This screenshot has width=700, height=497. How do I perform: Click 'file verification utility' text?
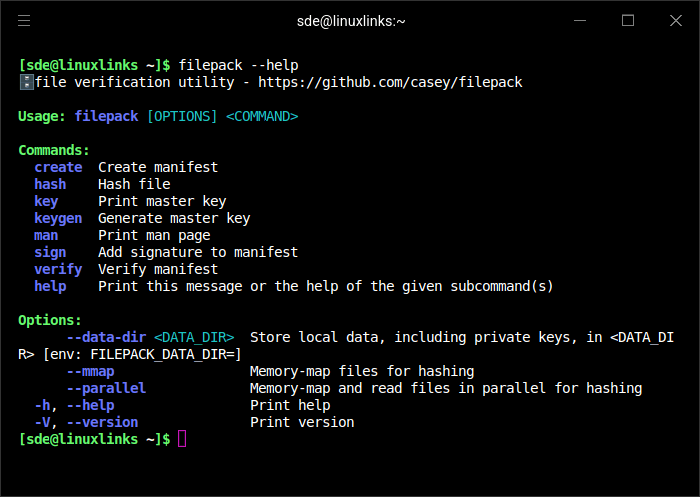click(134, 82)
